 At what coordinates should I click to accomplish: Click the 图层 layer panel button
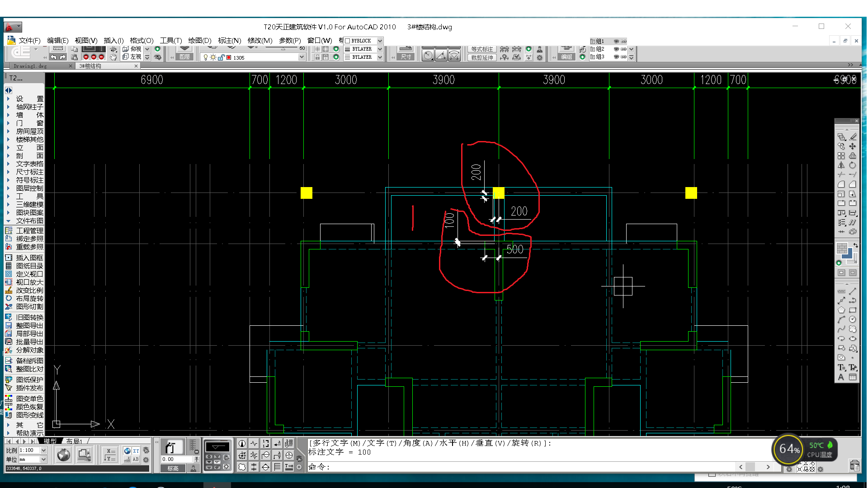pyautogui.click(x=184, y=57)
